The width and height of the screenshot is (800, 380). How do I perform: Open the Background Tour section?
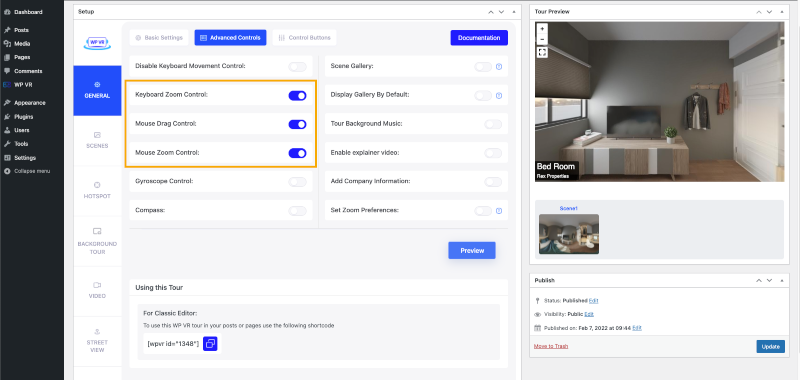click(97, 241)
